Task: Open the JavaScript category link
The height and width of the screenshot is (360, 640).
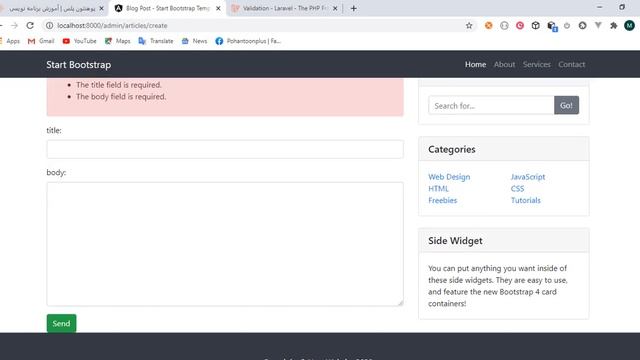Action: click(x=528, y=177)
